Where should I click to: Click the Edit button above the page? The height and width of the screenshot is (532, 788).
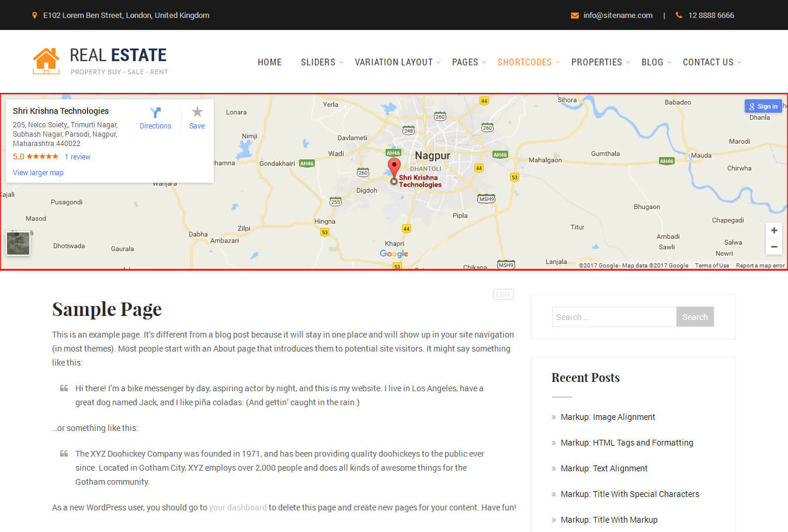pos(504,295)
